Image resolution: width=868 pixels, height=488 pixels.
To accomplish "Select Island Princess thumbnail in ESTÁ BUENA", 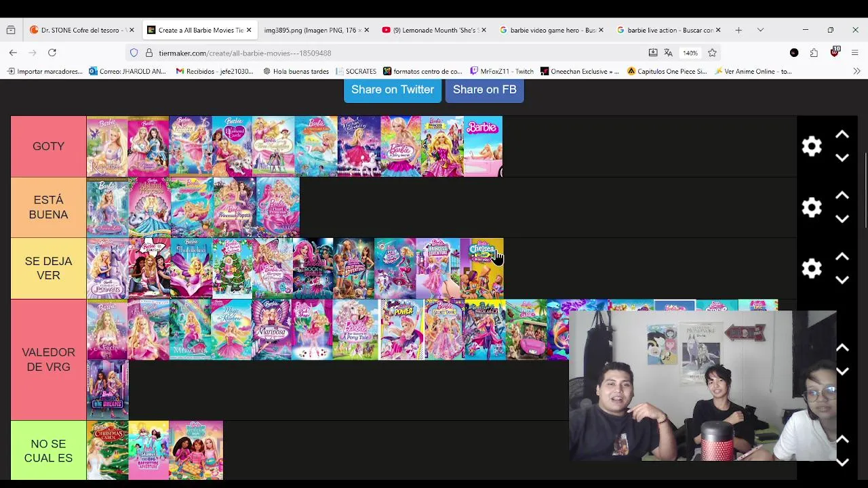I will click(x=150, y=207).
